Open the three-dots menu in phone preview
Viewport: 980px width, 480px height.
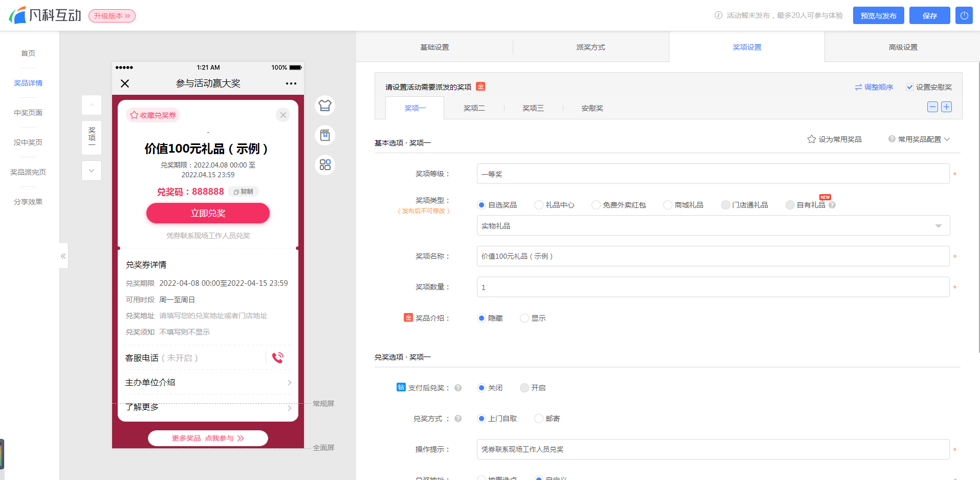click(x=291, y=84)
